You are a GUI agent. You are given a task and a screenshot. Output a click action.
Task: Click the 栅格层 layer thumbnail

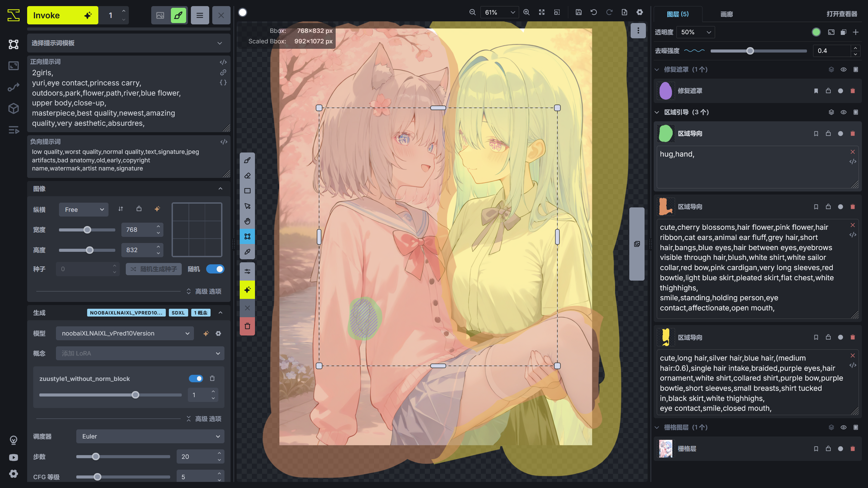click(665, 449)
